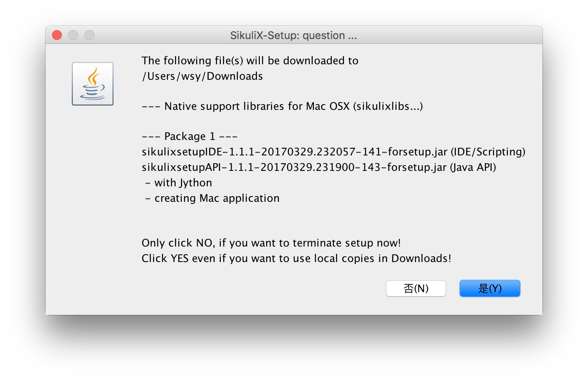The height and width of the screenshot is (380, 588).
Task: Click the "creating Mac application" line
Action: (217, 198)
